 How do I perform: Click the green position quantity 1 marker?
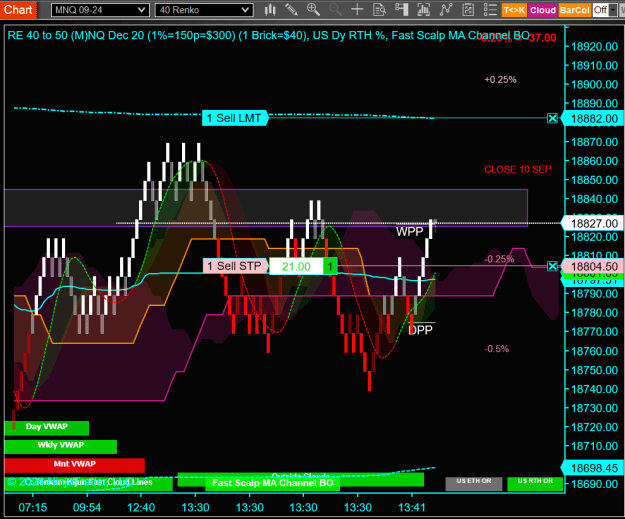click(x=330, y=266)
